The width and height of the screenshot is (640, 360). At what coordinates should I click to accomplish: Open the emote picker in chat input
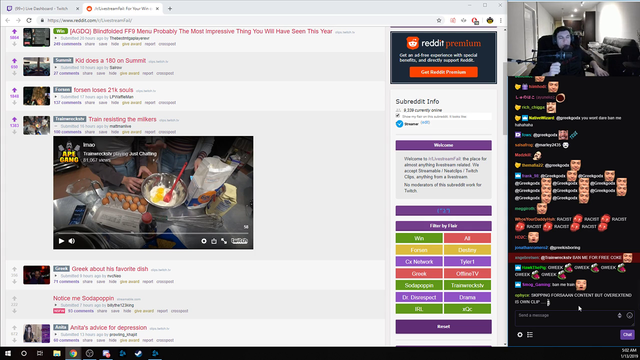click(x=629, y=316)
